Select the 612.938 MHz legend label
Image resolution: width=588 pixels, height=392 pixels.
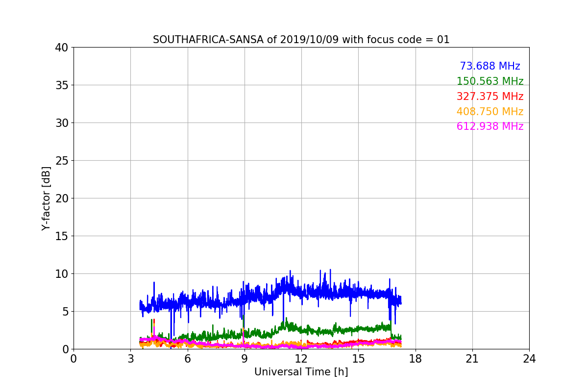(x=490, y=126)
